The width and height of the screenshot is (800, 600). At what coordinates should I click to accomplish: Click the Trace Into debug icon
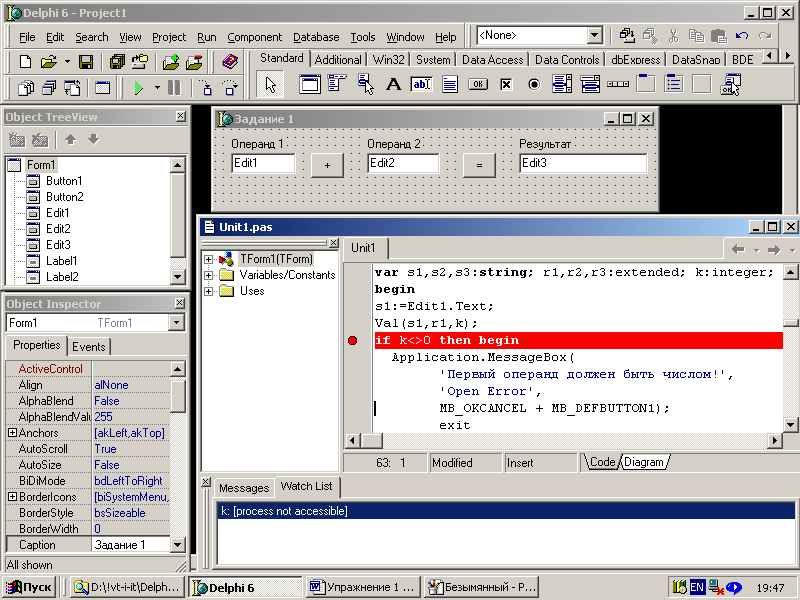(206, 88)
